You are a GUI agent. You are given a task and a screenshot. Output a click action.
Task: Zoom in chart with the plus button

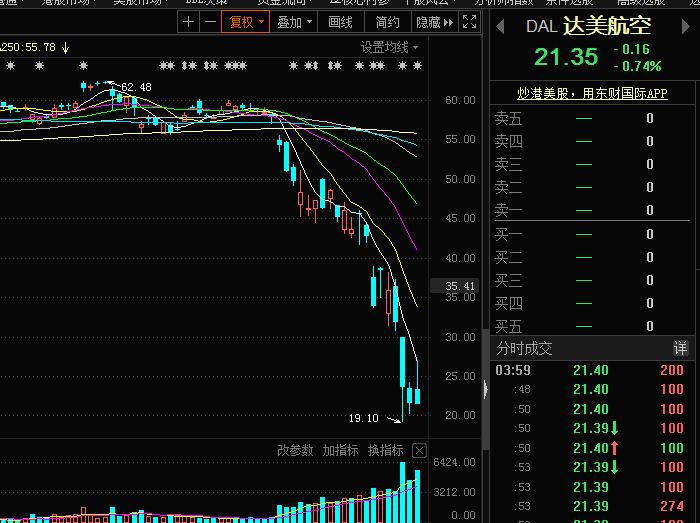point(188,22)
